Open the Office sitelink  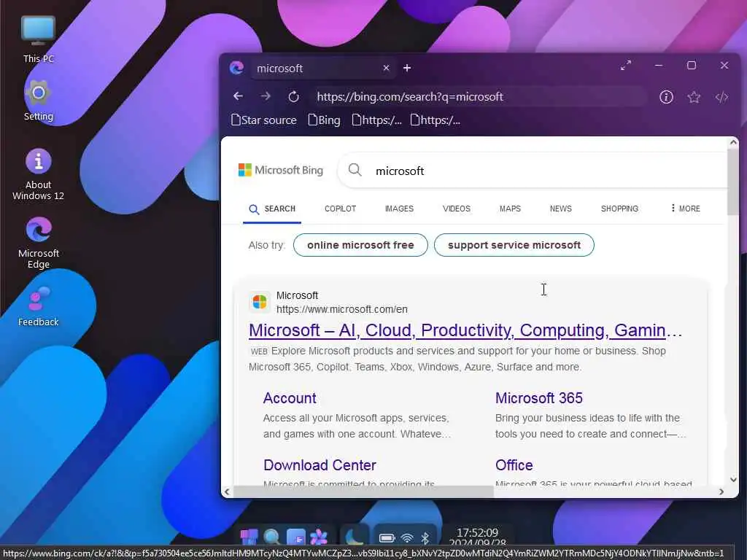514,465
